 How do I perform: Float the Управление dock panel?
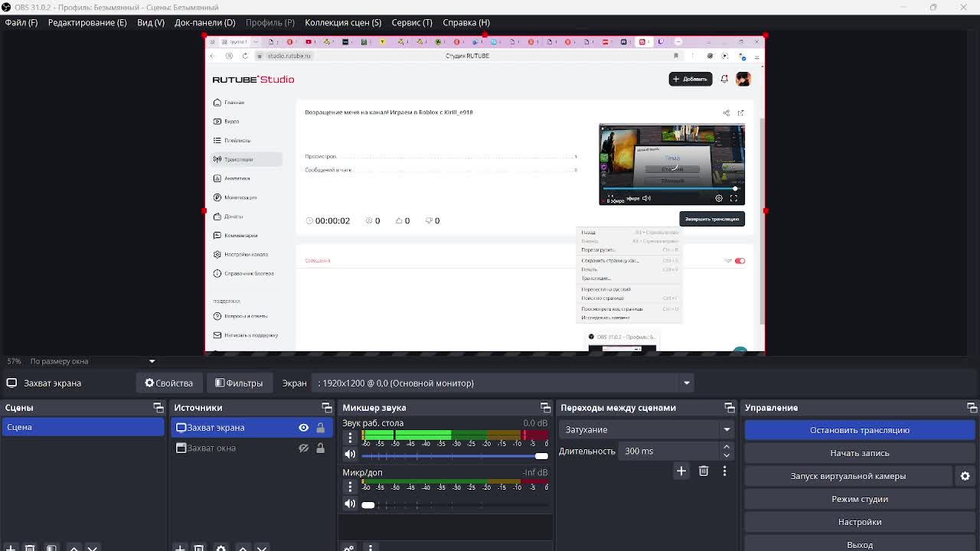point(972,408)
